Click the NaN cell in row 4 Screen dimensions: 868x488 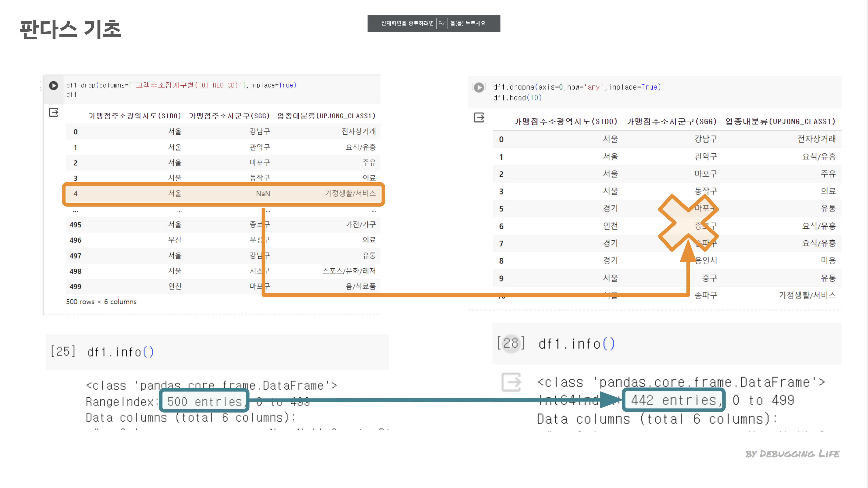pyautogui.click(x=263, y=194)
